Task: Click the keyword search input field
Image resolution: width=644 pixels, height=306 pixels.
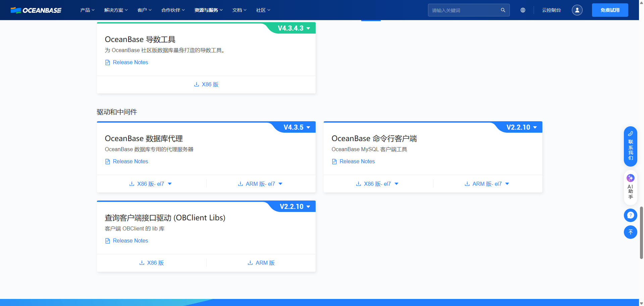Action: (x=464, y=10)
